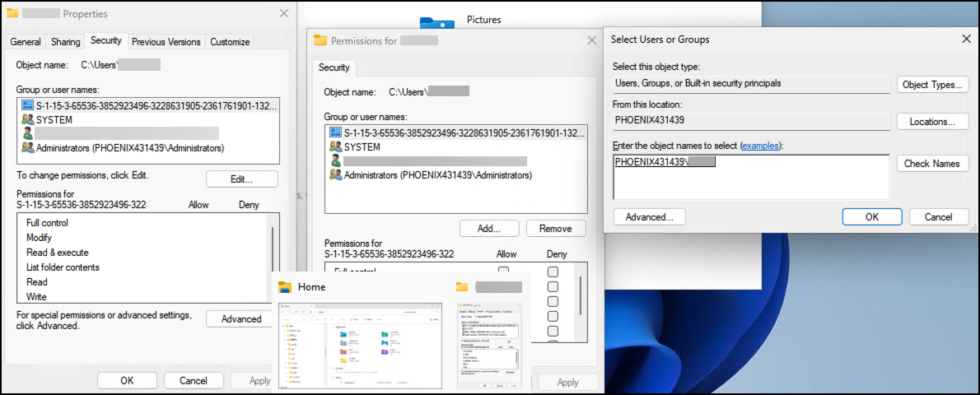Click the Pictures folder icon

(x=436, y=21)
